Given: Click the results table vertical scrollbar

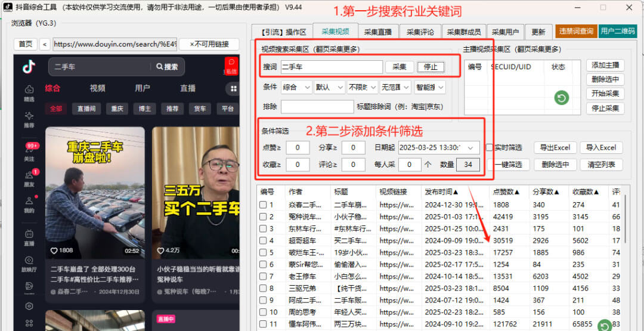Looking at the screenshot, I should (x=625, y=219).
